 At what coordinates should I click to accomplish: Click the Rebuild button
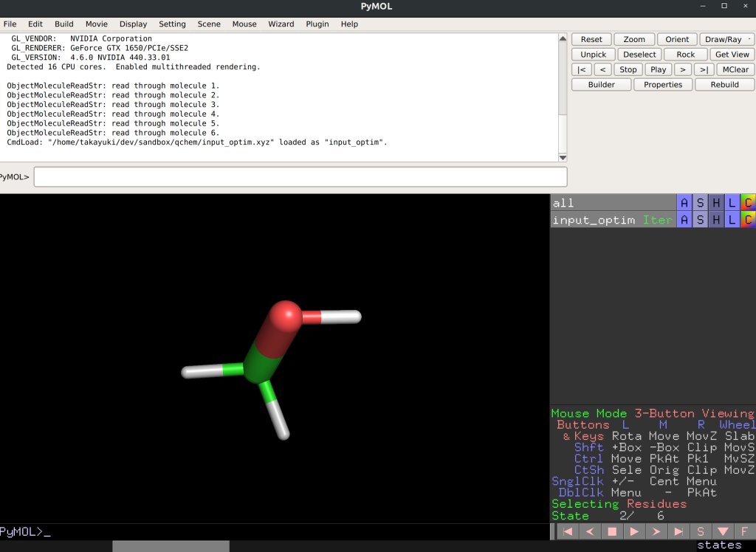(724, 84)
